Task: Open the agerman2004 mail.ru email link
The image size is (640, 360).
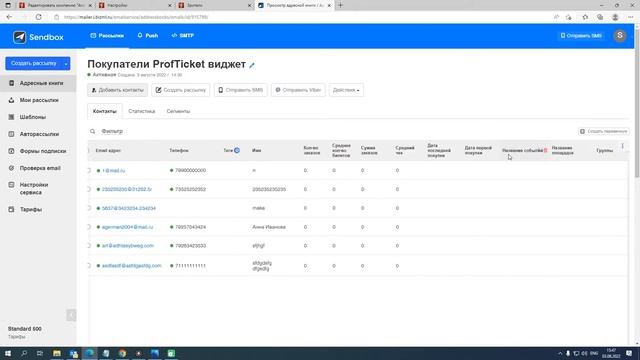Action: point(127,227)
